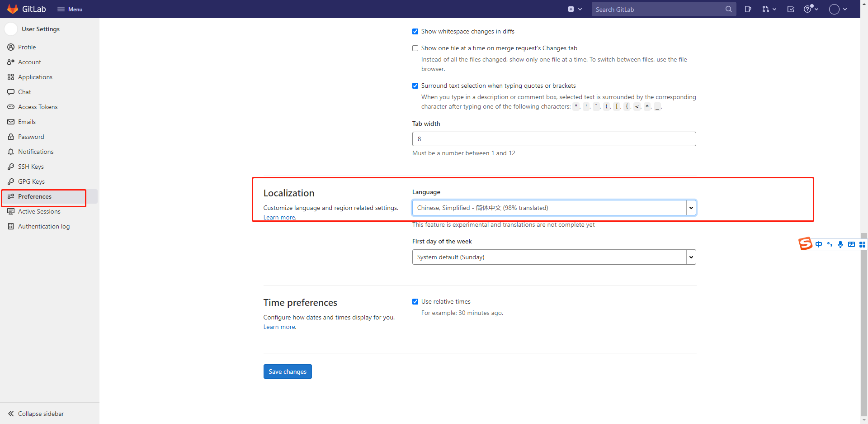
Task: Open the GPG Keys settings
Action: click(x=31, y=181)
